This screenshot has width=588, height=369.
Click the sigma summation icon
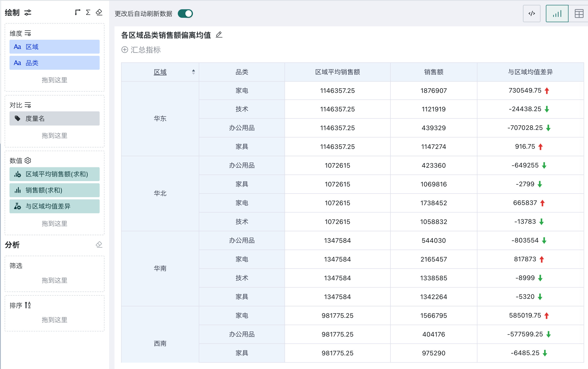pyautogui.click(x=88, y=12)
